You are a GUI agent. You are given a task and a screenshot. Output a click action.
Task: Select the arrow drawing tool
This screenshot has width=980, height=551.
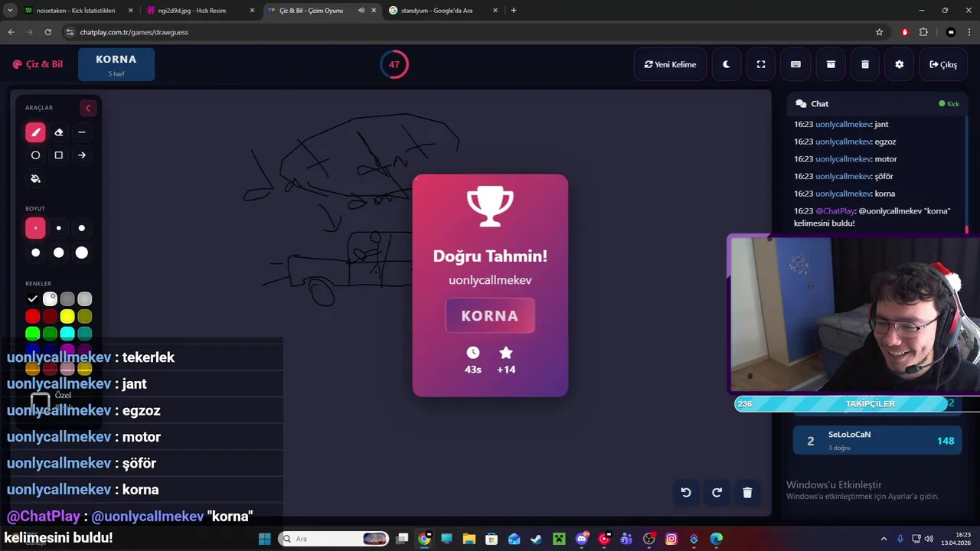click(x=82, y=155)
